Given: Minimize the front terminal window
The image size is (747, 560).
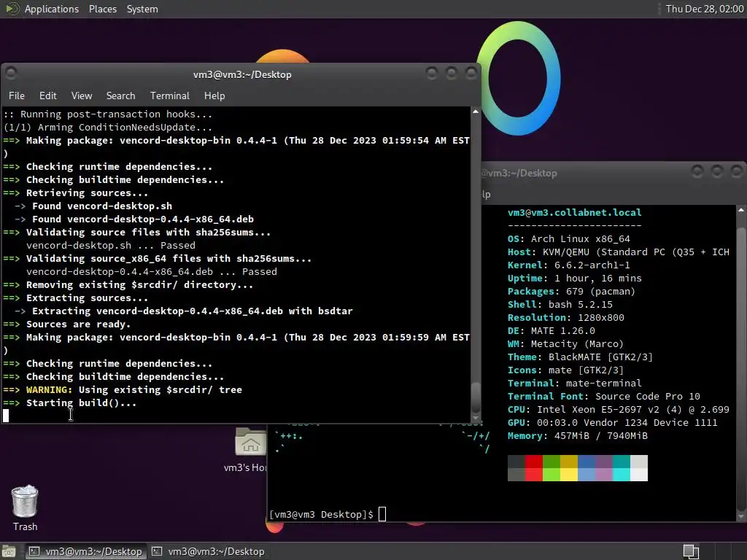Looking at the screenshot, I should coord(432,73).
